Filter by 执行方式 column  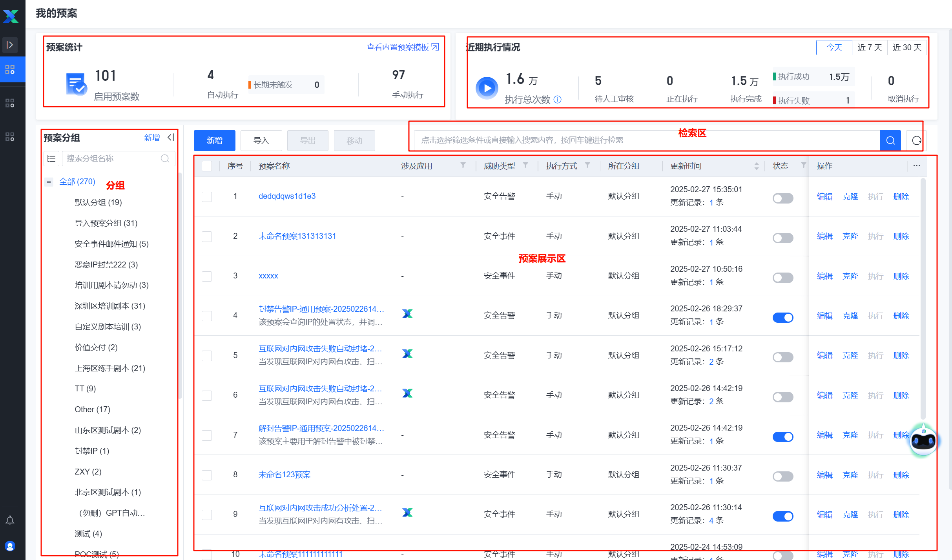587,165
